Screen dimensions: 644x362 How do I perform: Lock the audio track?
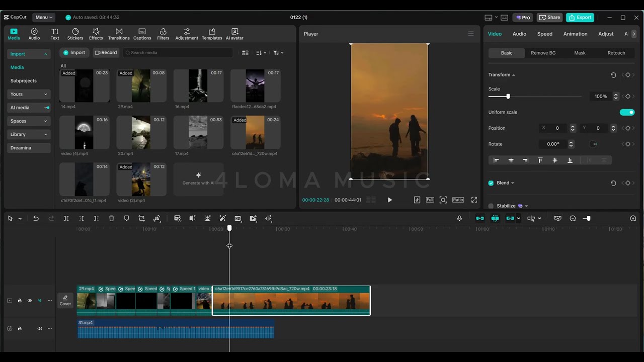point(20,328)
